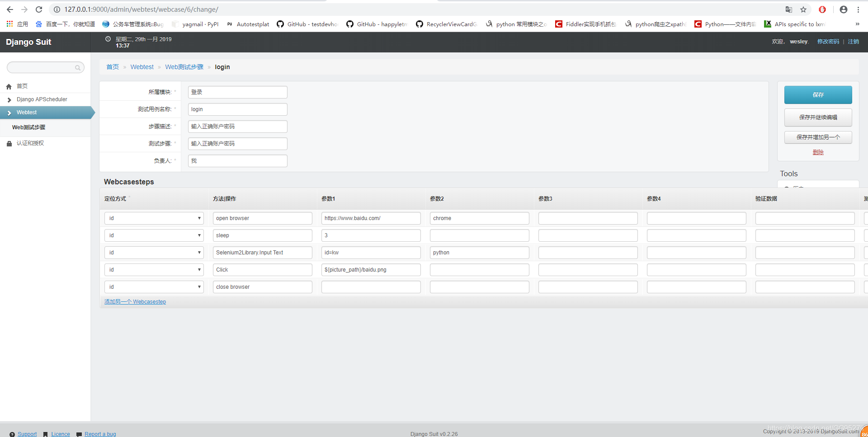This screenshot has width=868, height=437.
Task: Open the Chrome three-dot menu
Action: 858,9
